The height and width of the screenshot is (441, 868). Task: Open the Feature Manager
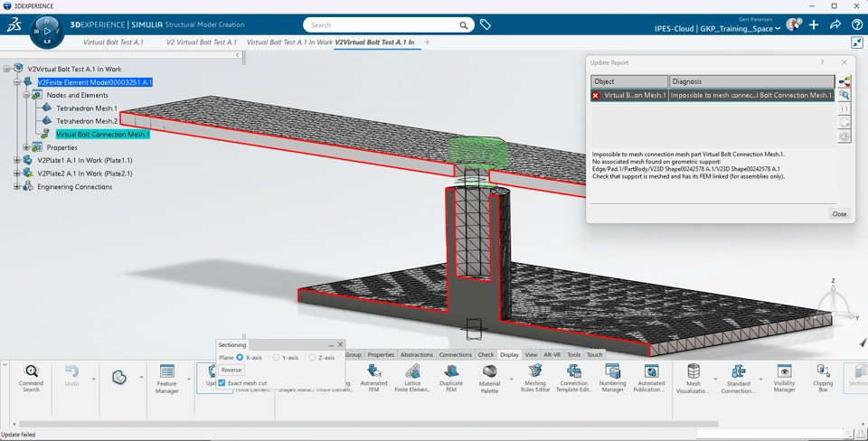pyautogui.click(x=166, y=379)
